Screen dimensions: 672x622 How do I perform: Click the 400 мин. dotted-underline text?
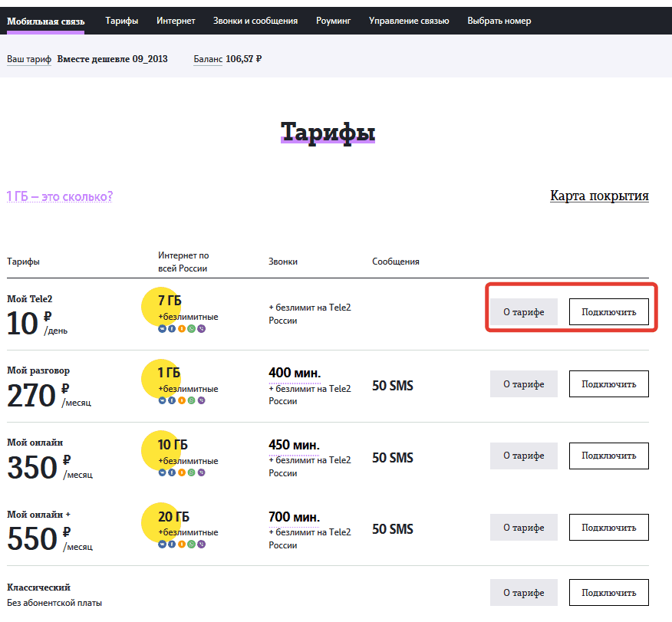coord(295,374)
